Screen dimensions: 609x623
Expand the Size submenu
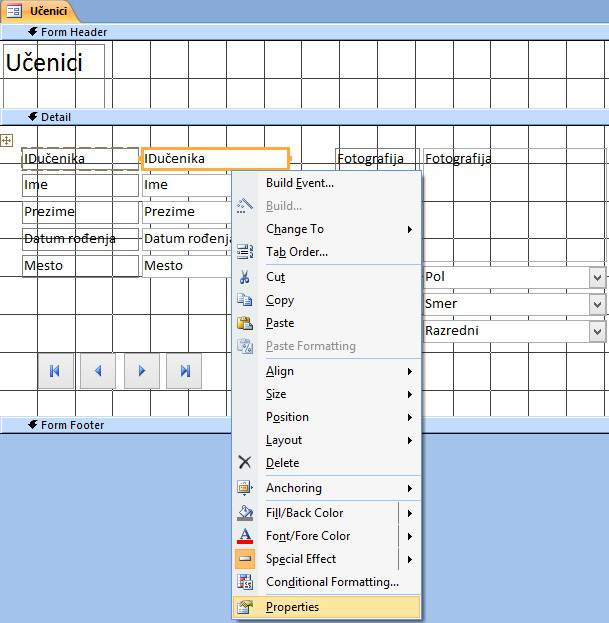pyautogui.click(x=409, y=394)
